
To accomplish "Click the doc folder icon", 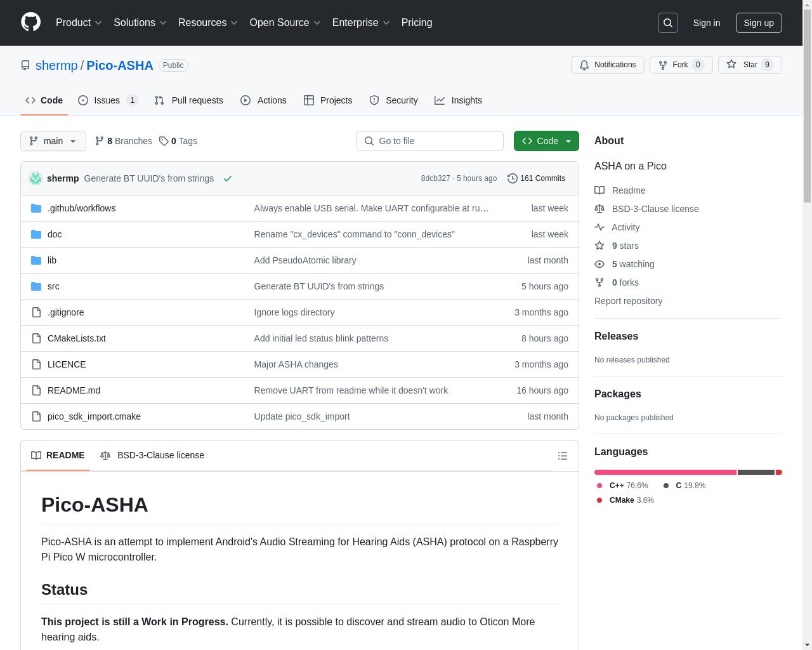I will pyautogui.click(x=36, y=234).
